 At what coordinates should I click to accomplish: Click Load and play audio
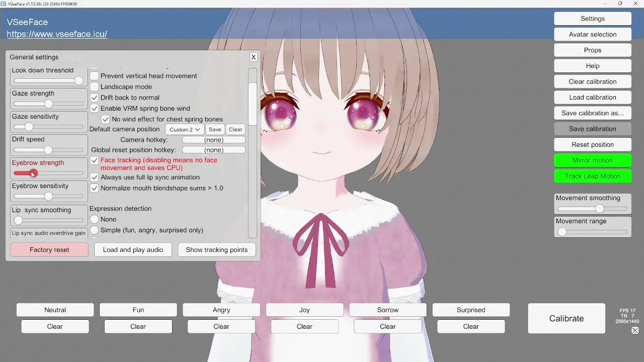pyautogui.click(x=133, y=250)
